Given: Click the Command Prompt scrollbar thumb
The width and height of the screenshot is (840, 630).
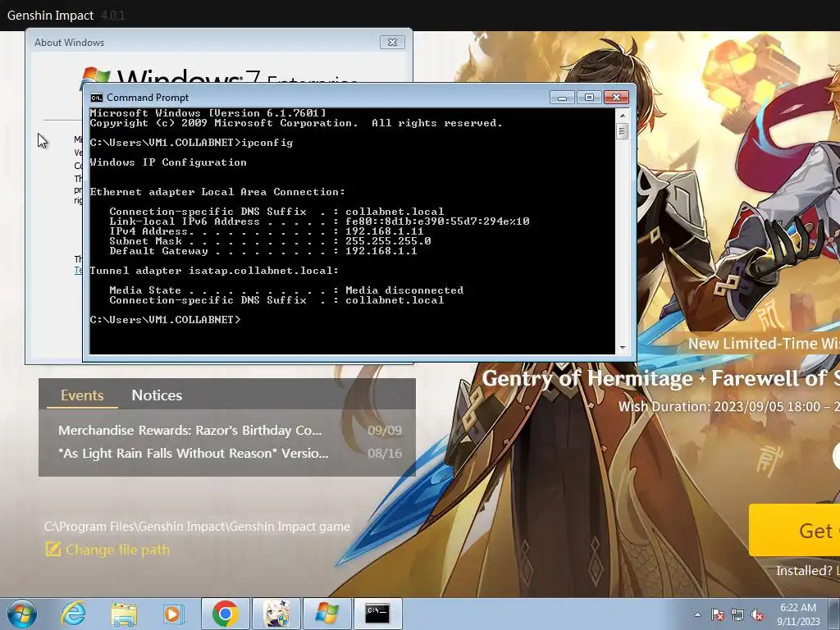Looking at the screenshot, I should (622, 131).
